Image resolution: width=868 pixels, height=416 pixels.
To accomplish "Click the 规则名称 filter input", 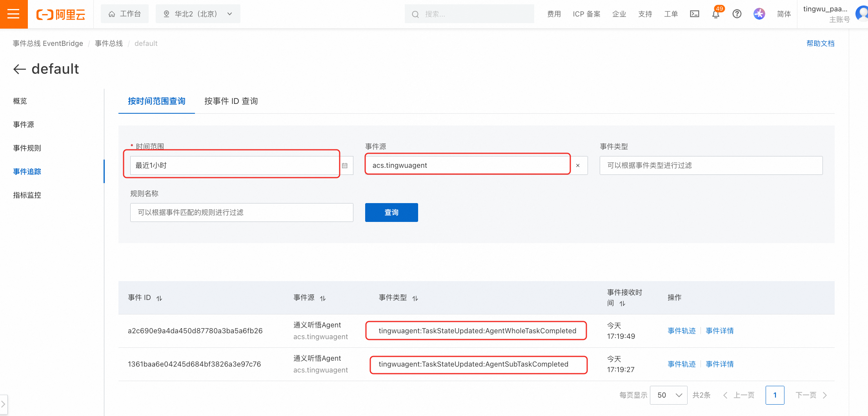I will (242, 213).
